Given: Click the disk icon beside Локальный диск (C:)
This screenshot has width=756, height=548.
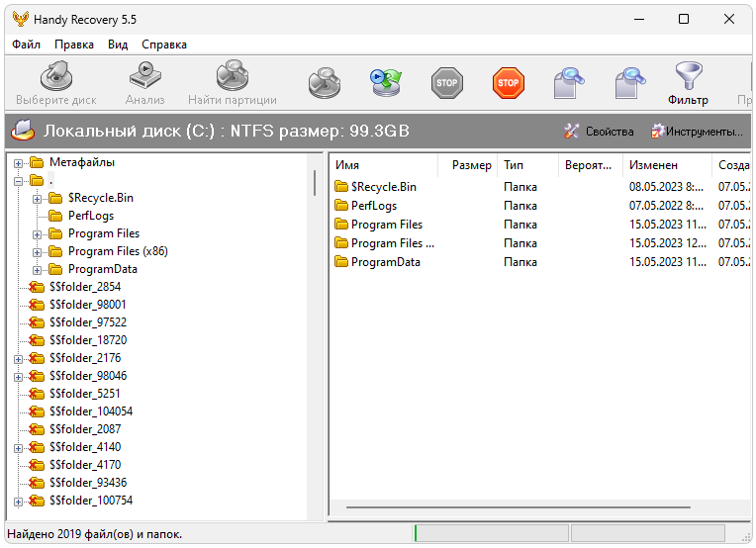Looking at the screenshot, I should click(x=23, y=131).
